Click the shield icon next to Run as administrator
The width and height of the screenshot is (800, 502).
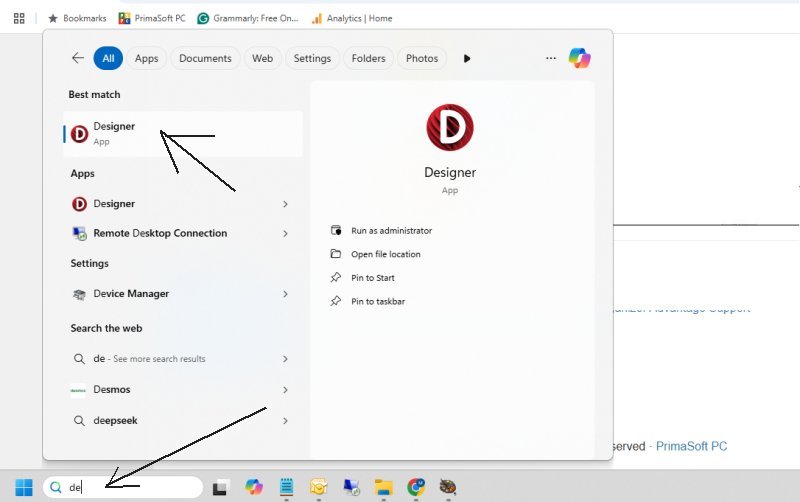[336, 231]
